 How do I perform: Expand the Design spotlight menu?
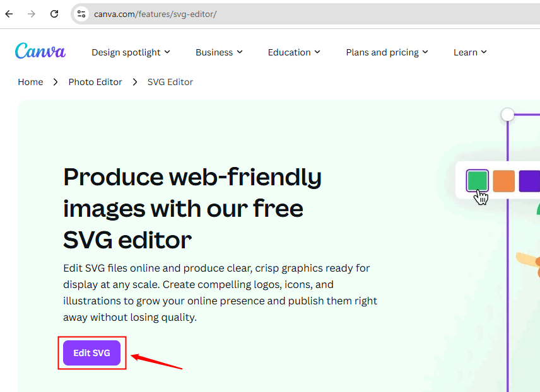coord(131,52)
